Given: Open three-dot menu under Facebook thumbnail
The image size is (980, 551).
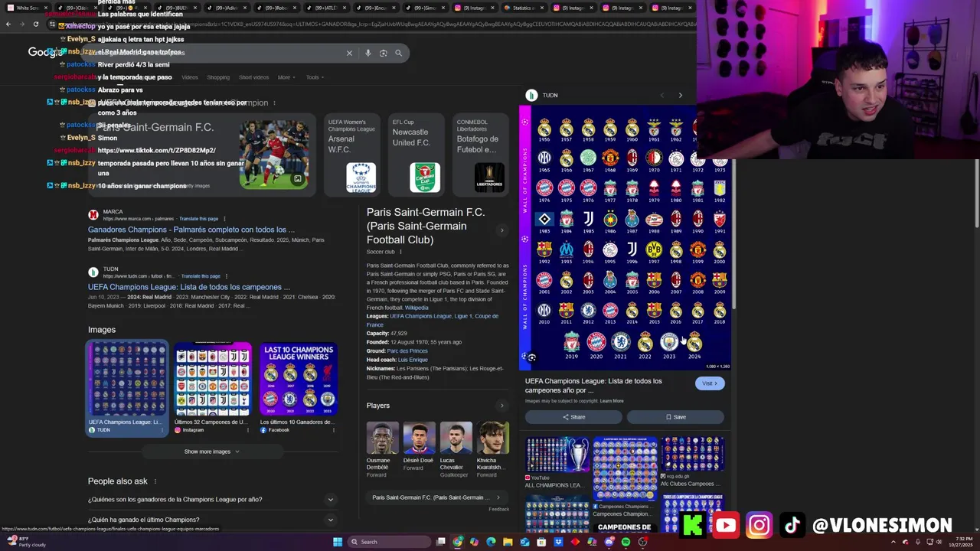Looking at the screenshot, I should (x=333, y=430).
